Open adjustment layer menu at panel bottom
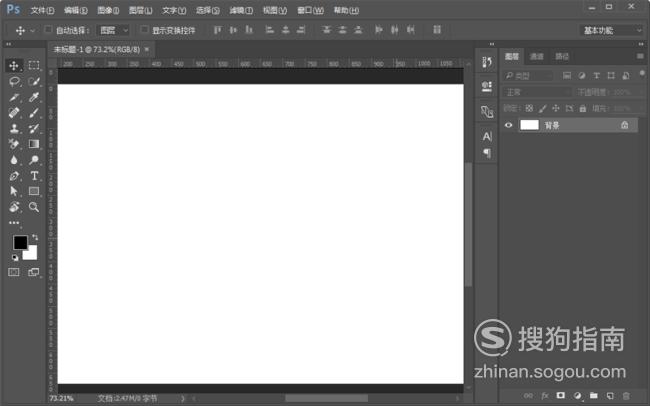650x406 pixels. tap(577, 396)
